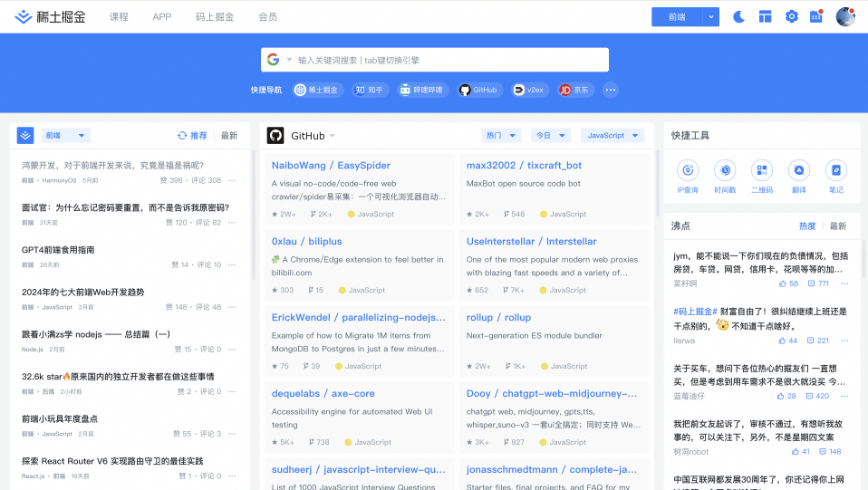
Task: Open 稀土掘金 quick navigation shortcut
Action: (318, 90)
